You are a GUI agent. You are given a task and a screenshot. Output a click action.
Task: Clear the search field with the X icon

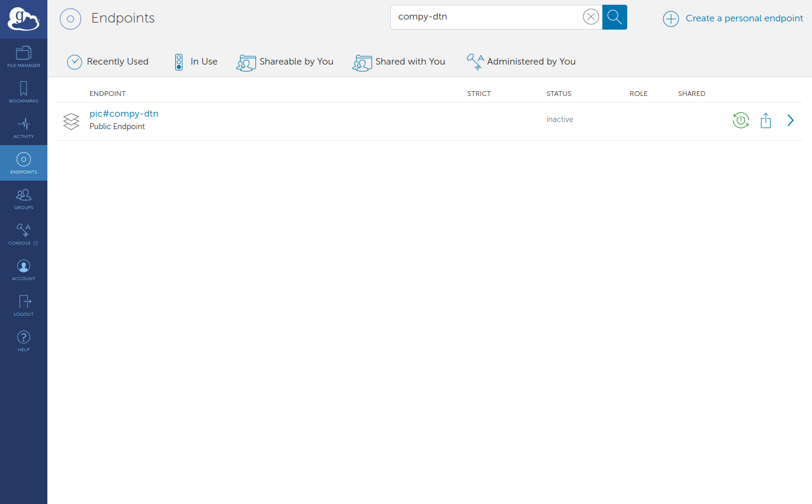click(x=590, y=17)
